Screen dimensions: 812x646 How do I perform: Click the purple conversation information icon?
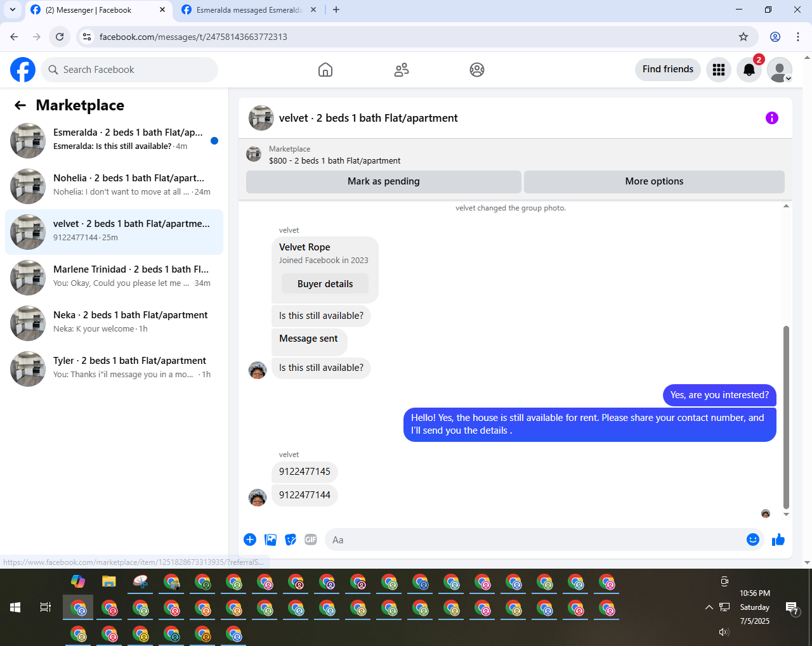click(x=772, y=118)
